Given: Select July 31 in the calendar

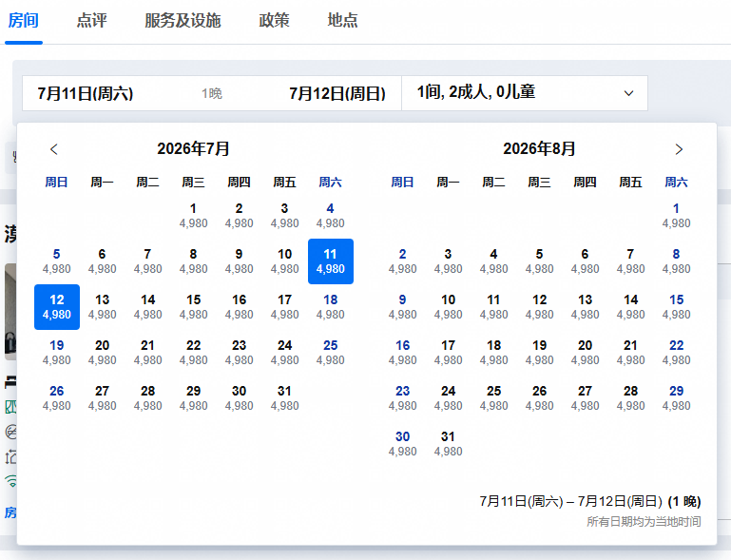Looking at the screenshot, I should coord(284,398).
